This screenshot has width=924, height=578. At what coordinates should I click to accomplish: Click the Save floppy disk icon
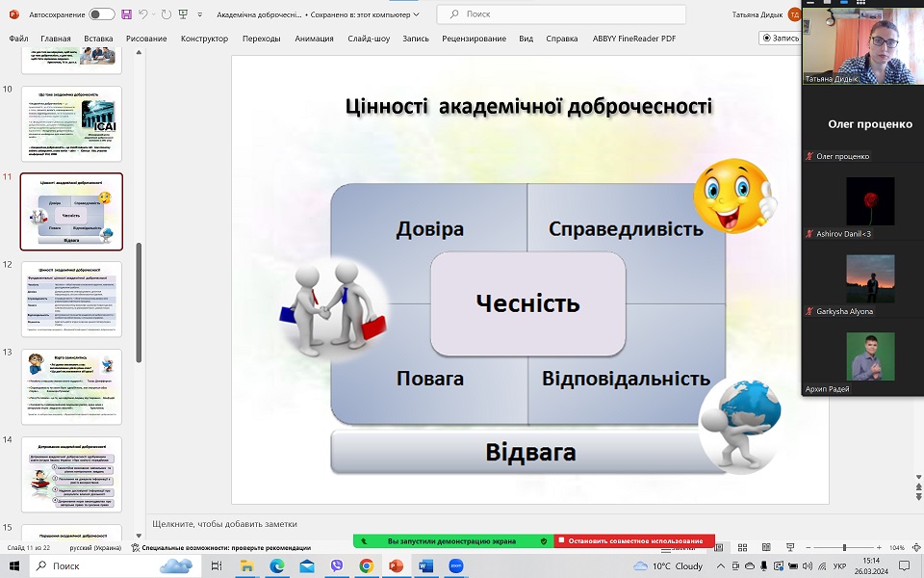click(126, 14)
